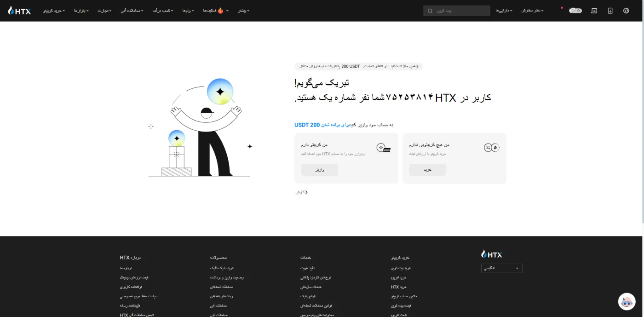Open footer link ربات‌های نقطه‌ای
Screen dimensions: 644x317
[x=221, y=296]
